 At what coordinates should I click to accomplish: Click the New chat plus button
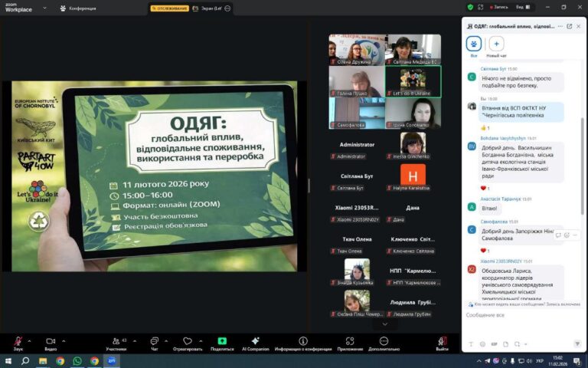point(496,44)
